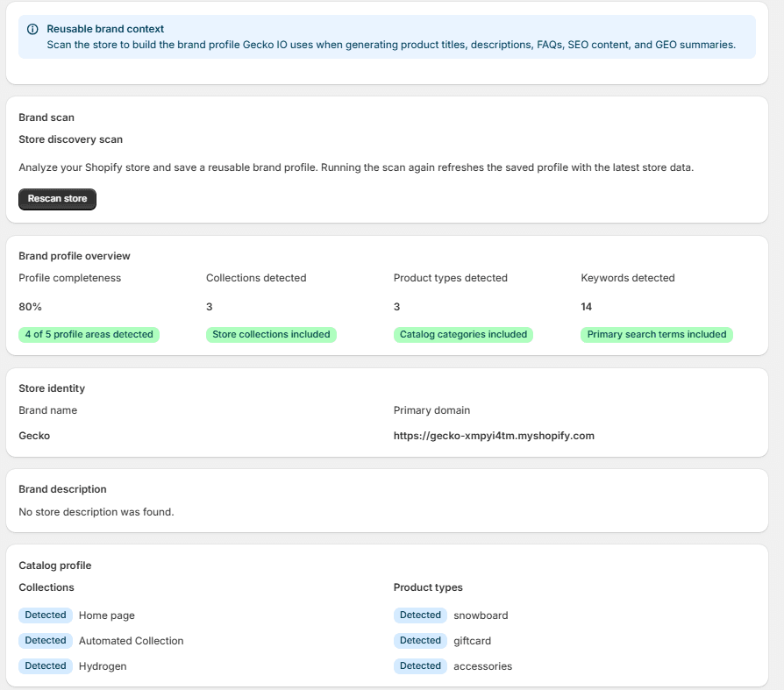The height and width of the screenshot is (690, 784).
Task: Select the 'Store collections included' badge
Action: click(x=271, y=335)
